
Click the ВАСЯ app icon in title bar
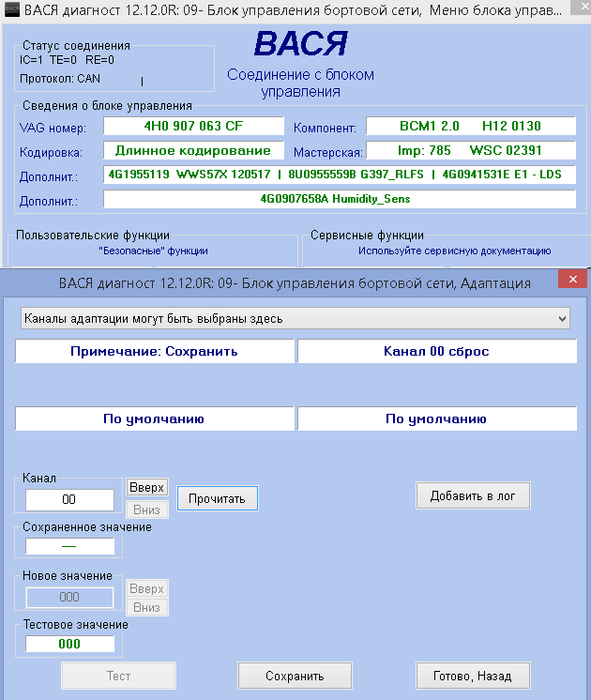[12, 9]
